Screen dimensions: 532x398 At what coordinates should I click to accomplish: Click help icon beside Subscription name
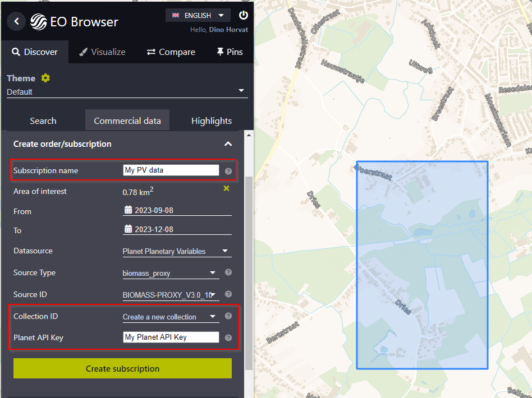point(228,171)
